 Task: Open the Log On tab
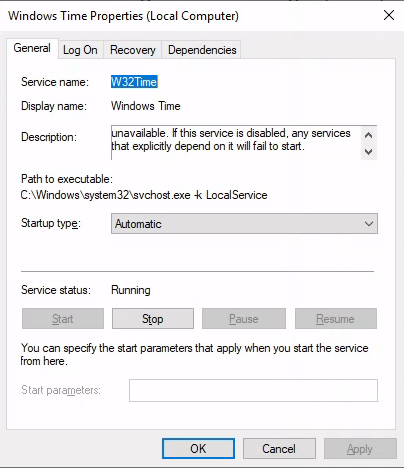point(80,50)
